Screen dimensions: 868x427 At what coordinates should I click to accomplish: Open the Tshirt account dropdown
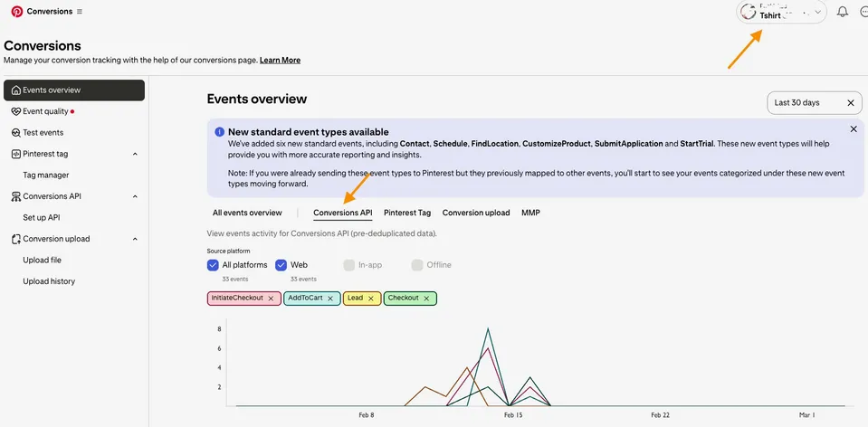pos(781,12)
